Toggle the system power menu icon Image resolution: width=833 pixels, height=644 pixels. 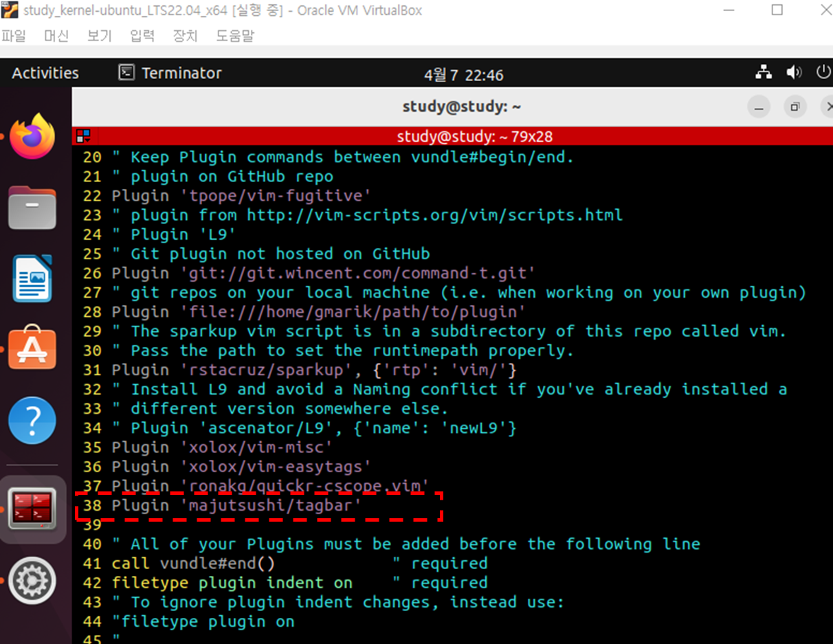[823, 71]
